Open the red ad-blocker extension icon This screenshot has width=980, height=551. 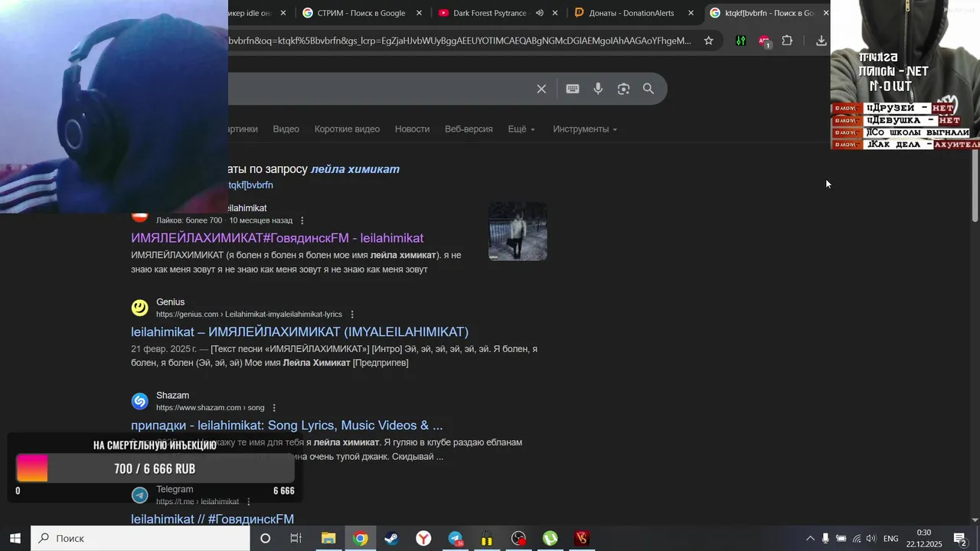pos(764,41)
